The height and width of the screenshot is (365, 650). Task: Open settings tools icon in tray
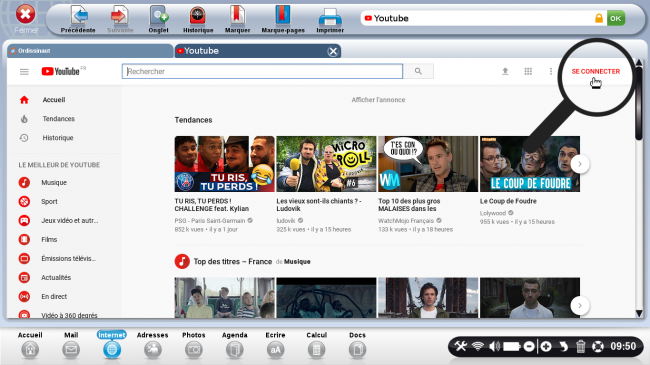461,346
